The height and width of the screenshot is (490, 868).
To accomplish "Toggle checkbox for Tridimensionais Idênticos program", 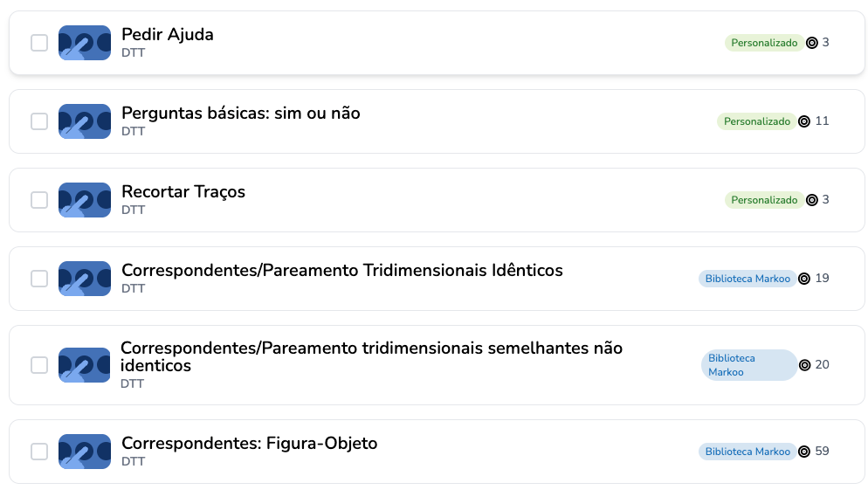I will (x=39, y=279).
